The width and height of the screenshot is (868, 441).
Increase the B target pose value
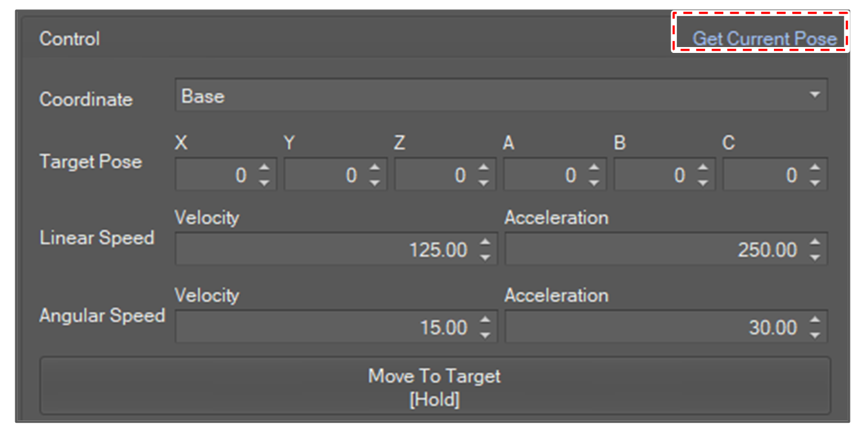click(x=703, y=168)
